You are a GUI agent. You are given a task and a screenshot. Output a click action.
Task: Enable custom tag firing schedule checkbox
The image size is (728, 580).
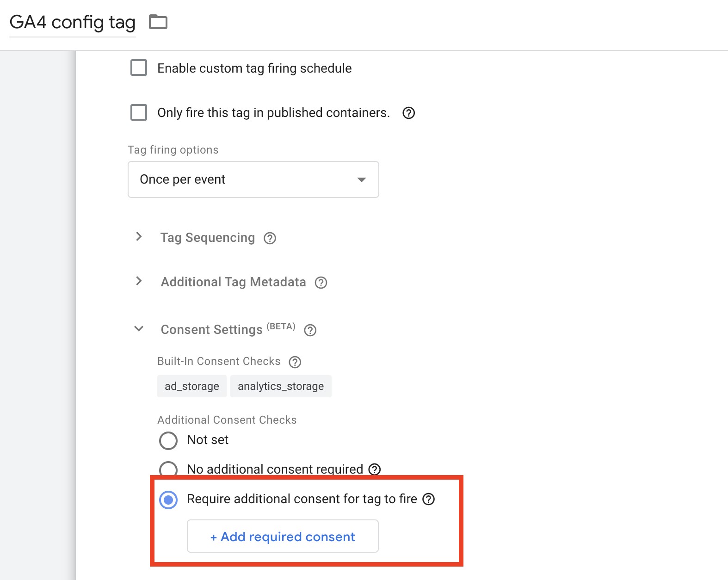coord(139,68)
